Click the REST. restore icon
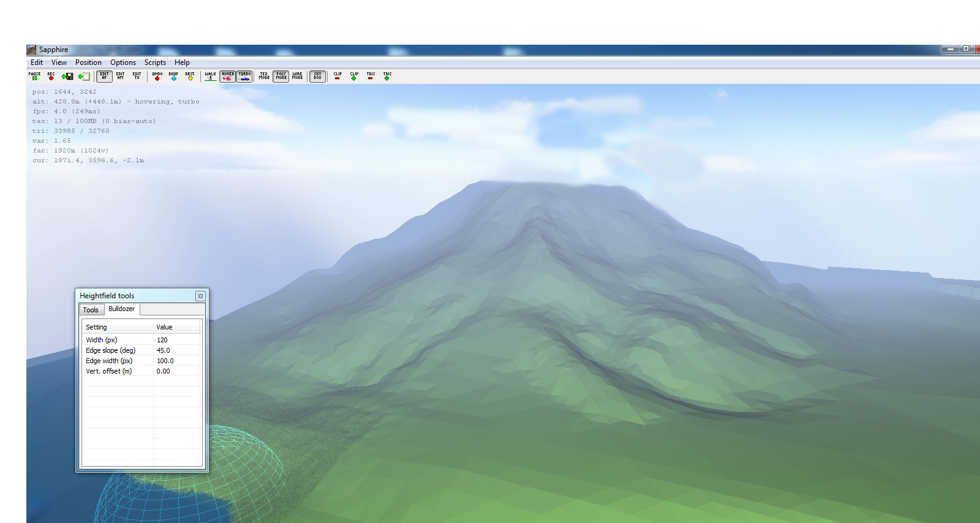This screenshot has height=523, width=980. click(x=190, y=76)
